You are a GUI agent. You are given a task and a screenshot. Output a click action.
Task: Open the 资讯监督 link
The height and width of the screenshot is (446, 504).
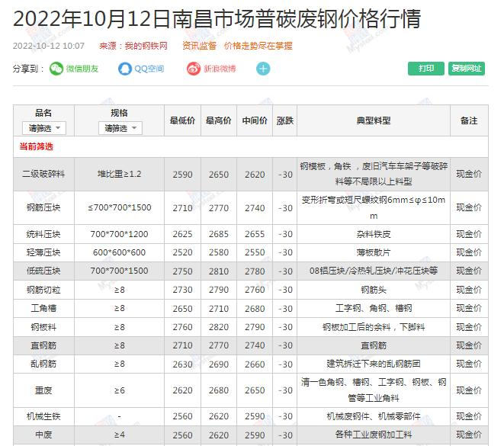199,46
